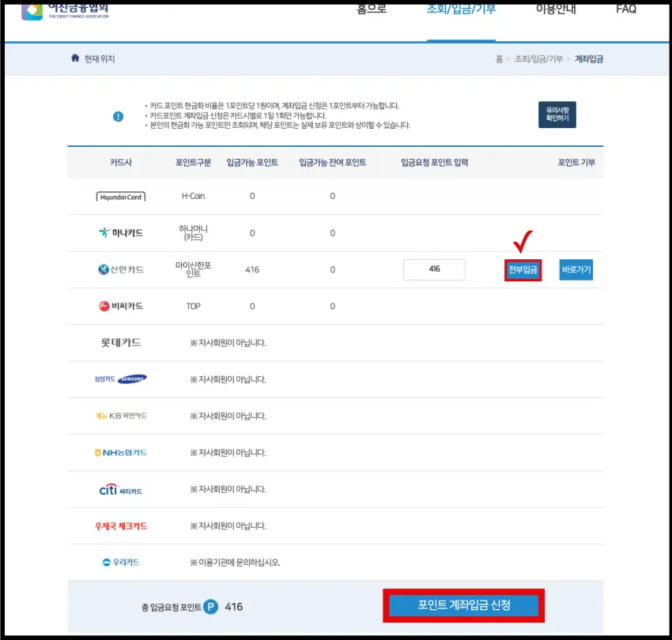The height and width of the screenshot is (640, 672).
Task: Open the 이용안내 menu item
Action: (556, 7)
